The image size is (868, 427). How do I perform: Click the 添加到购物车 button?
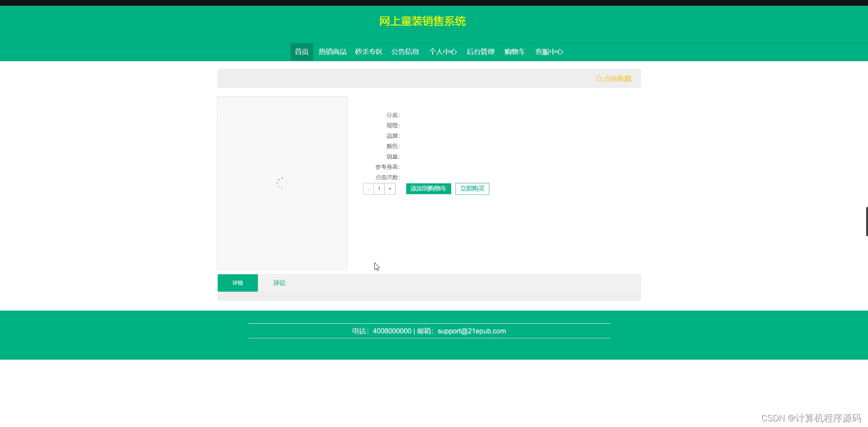pyautogui.click(x=428, y=189)
